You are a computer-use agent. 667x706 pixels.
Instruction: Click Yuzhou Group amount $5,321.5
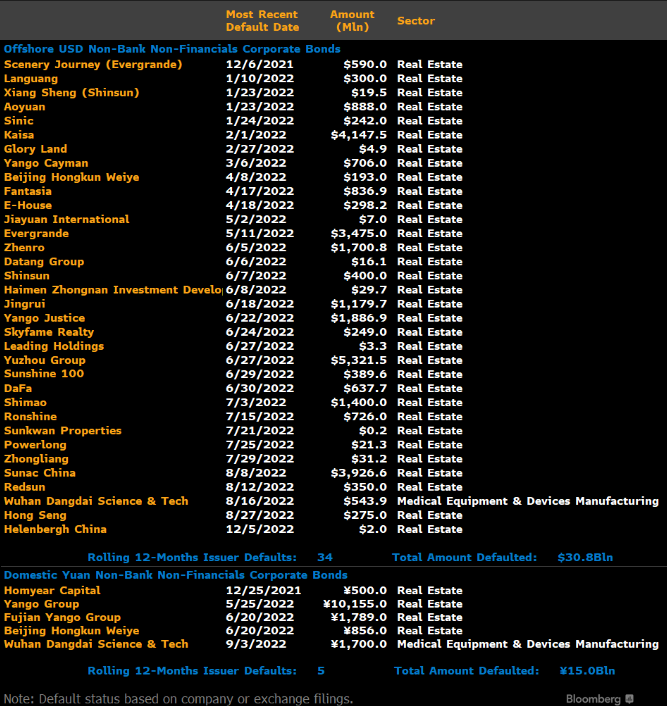click(358, 360)
